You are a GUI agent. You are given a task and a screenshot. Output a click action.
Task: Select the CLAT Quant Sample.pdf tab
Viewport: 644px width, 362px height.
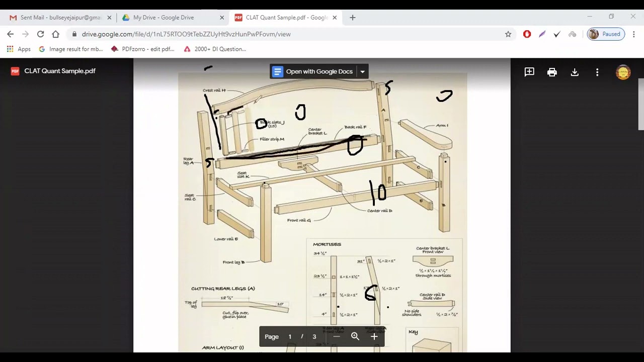click(287, 18)
